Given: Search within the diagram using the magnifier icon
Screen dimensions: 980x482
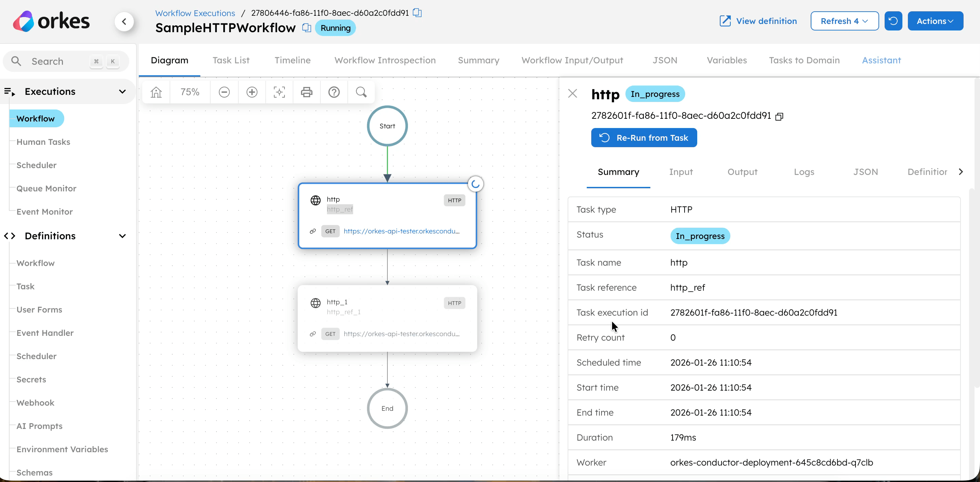Looking at the screenshot, I should (361, 92).
